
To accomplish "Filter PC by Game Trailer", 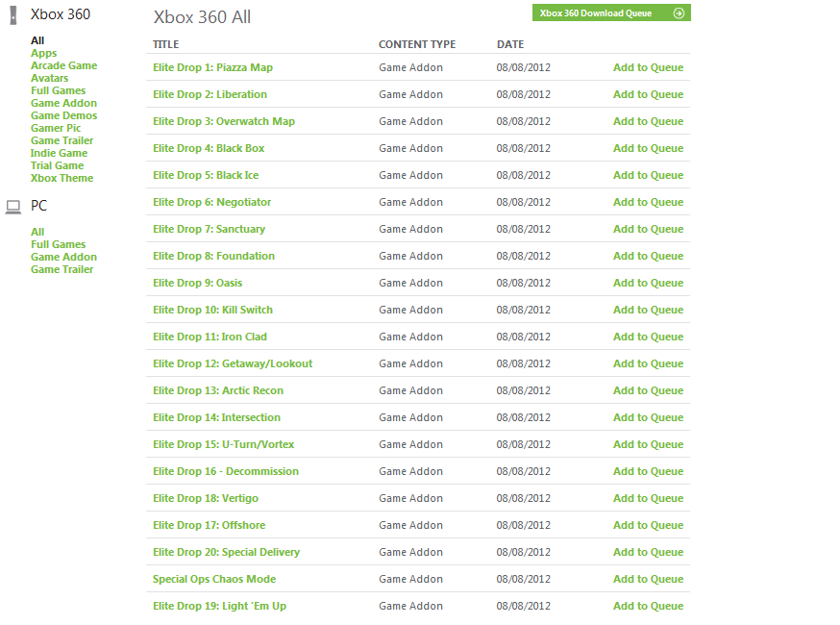I will [x=62, y=269].
